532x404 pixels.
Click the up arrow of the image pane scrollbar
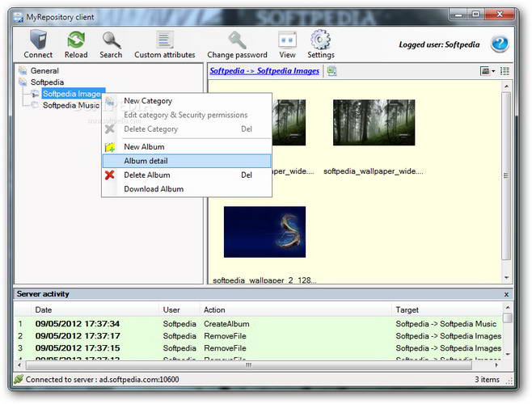click(507, 86)
